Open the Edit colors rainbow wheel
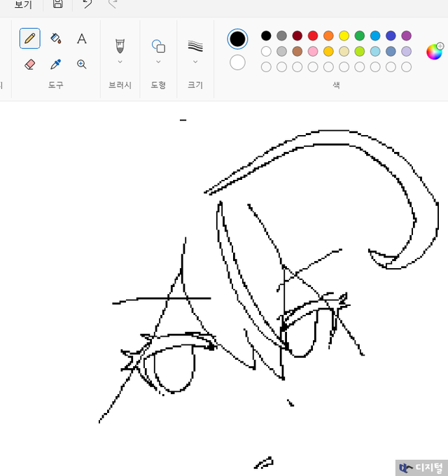Viewport: 448px width, 476px height. pyautogui.click(x=435, y=52)
